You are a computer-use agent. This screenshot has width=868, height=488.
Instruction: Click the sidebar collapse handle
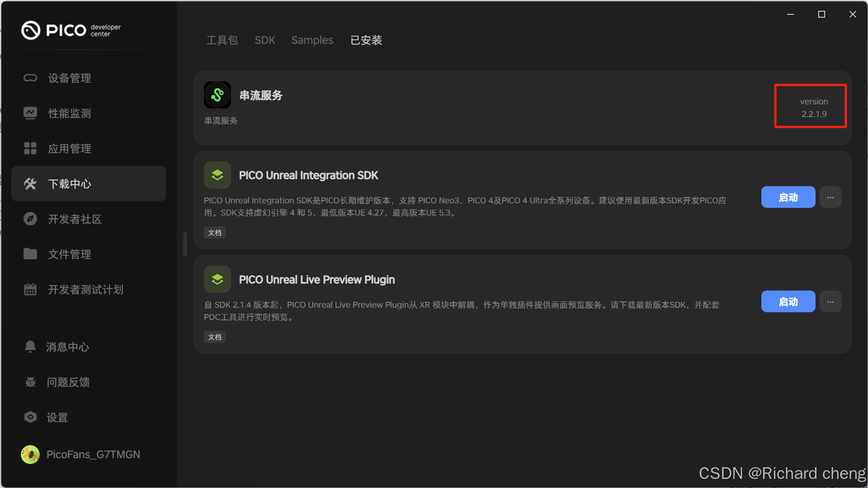coord(185,244)
